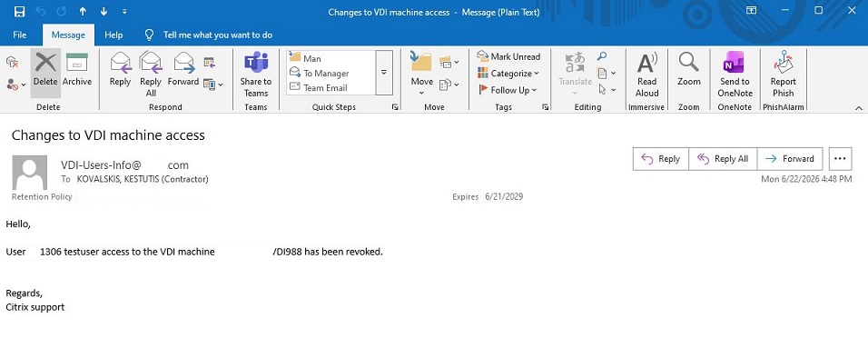
Task: Select the Man quick step
Action: 331,58
